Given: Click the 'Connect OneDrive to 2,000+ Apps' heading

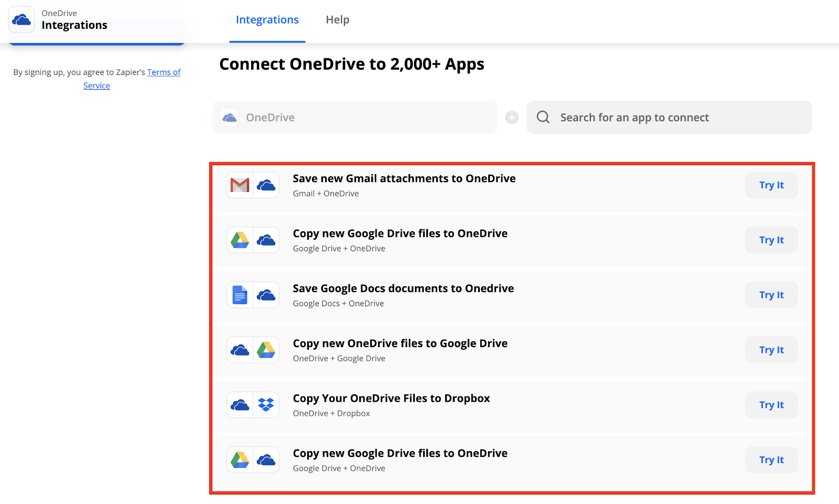Looking at the screenshot, I should [352, 64].
